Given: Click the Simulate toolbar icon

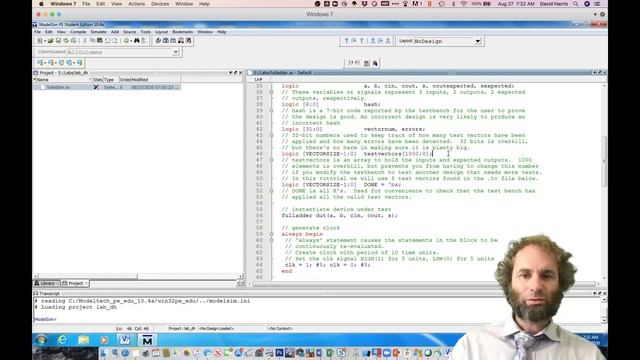Looking at the screenshot, I should 173,41.
